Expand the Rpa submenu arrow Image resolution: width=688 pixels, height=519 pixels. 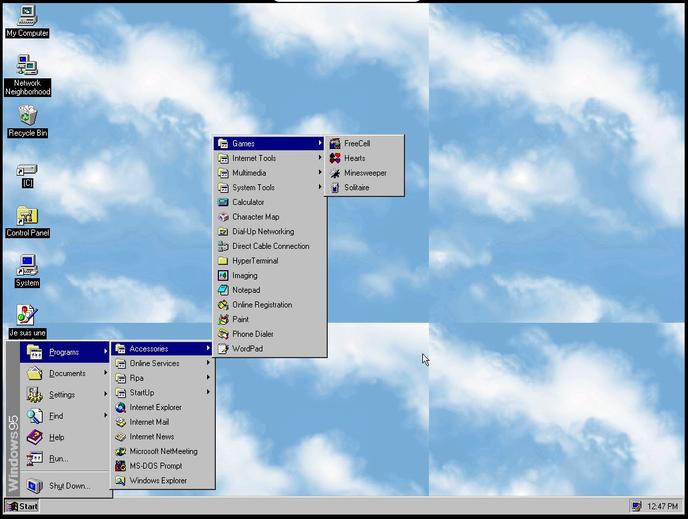click(208, 377)
